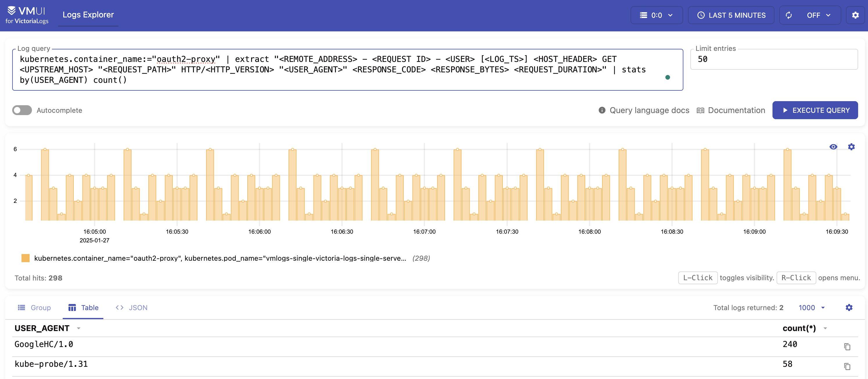Click the green query status dot
The image size is (868, 379).
[667, 77]
